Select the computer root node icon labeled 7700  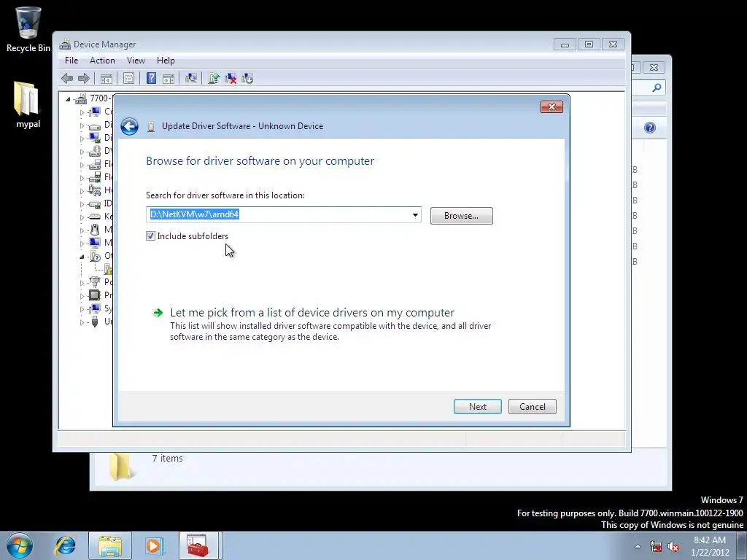pos(81,98)
